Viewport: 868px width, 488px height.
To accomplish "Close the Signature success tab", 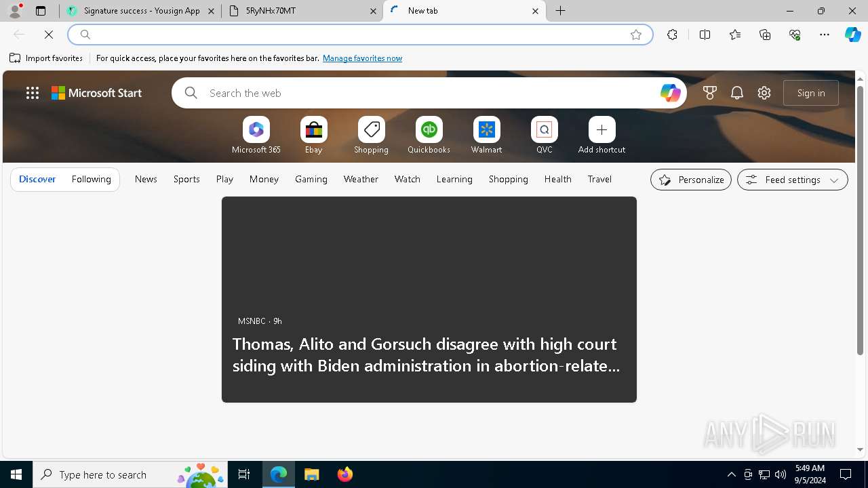I will tap(211, 11).
